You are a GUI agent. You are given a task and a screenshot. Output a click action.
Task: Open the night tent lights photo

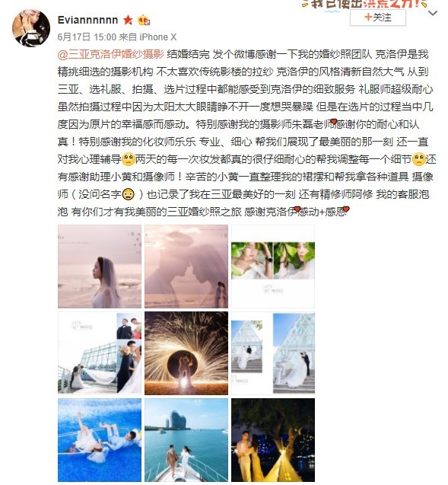tap(273, 440)
